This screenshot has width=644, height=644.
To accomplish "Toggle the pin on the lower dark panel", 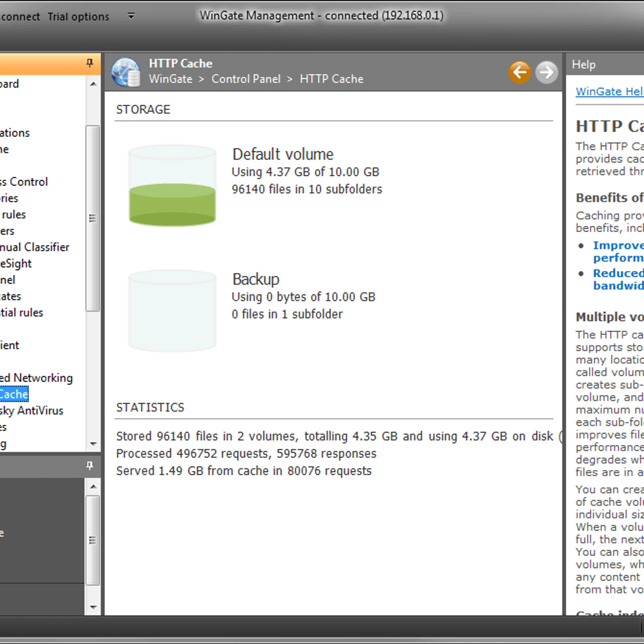I will [90, 466].
